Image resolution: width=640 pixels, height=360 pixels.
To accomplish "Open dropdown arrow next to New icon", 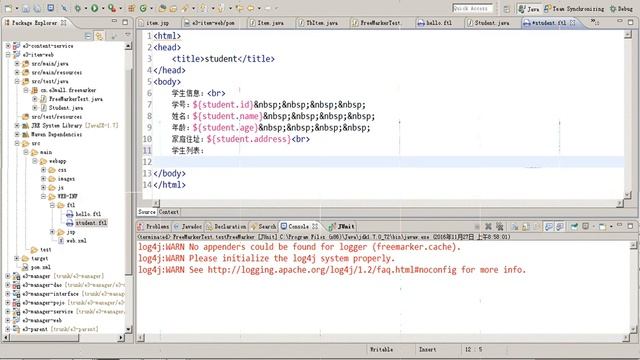I will (17, 8).
